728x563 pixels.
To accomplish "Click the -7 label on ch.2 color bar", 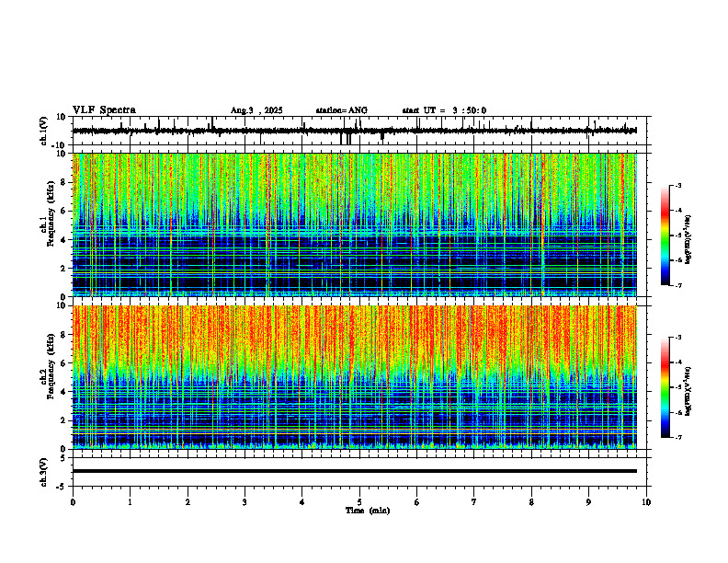I will click(x=678, y=437).
